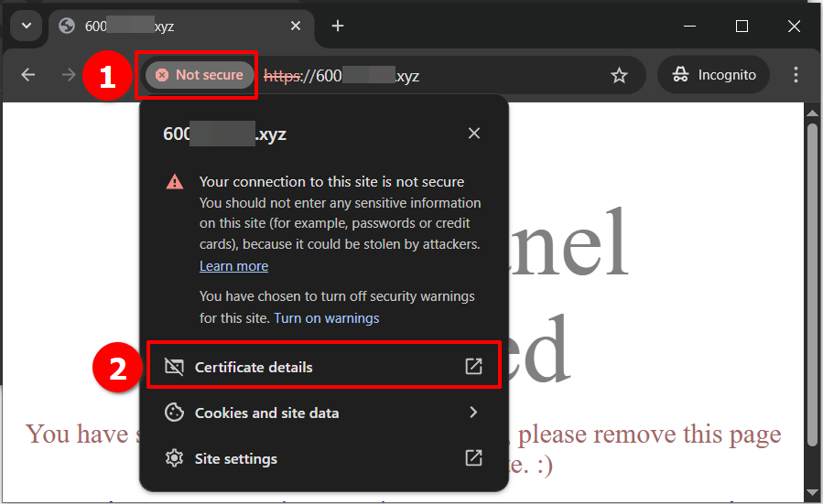Open Certificate details

coord(324,367)
